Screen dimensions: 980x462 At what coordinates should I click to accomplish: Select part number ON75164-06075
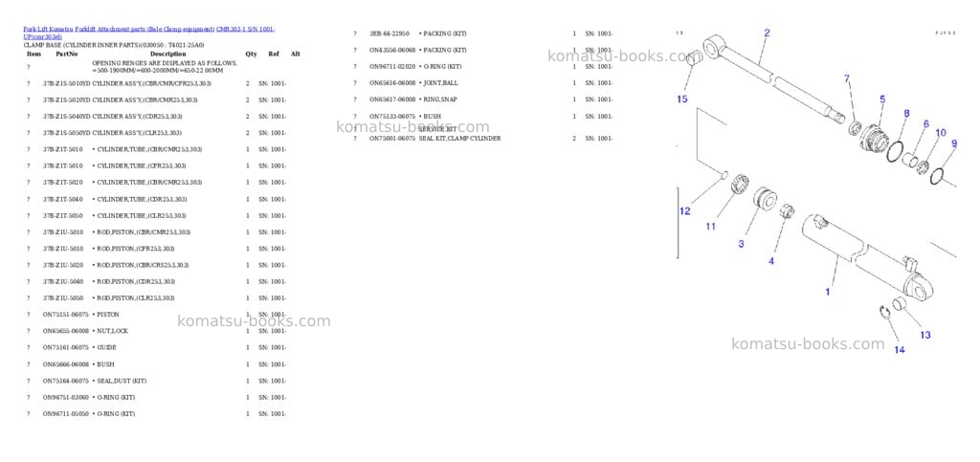click(x=66, y=381)
